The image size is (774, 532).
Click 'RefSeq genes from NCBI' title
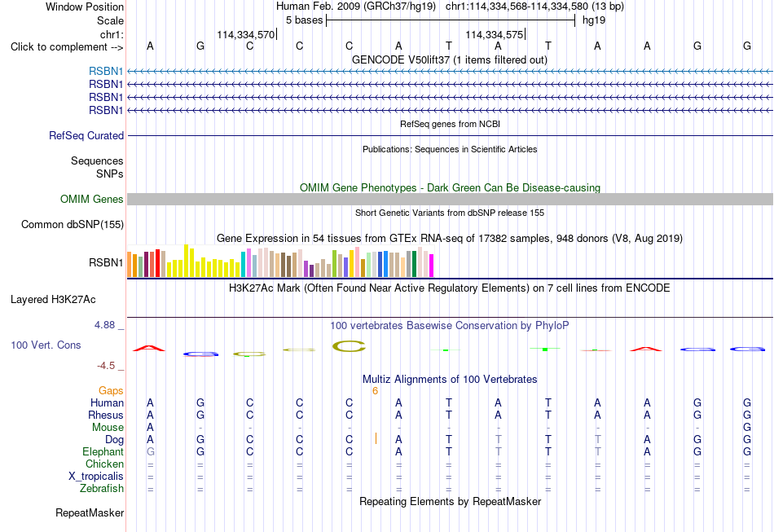[x=451, y=125]
